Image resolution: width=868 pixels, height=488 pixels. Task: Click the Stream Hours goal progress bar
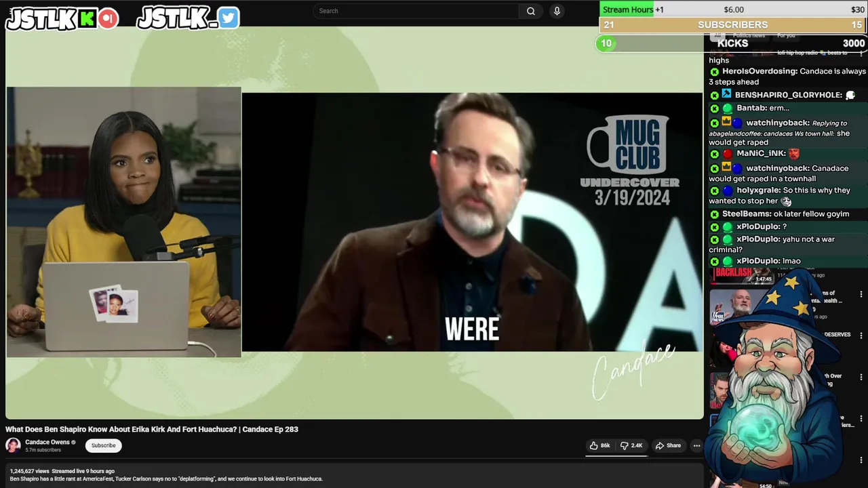pyautogui.click(x=733, y=9)
